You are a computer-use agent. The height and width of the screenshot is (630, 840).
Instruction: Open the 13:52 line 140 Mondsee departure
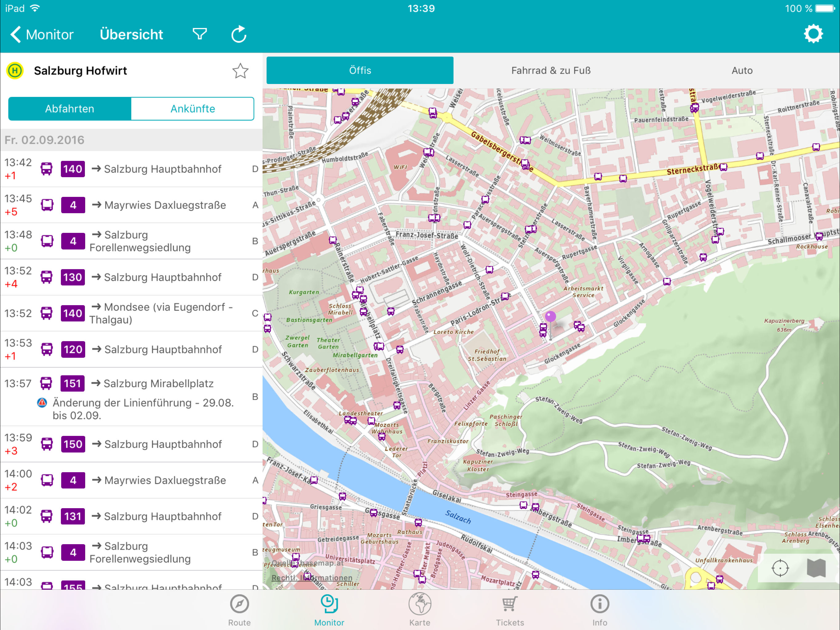pos(131,313)
